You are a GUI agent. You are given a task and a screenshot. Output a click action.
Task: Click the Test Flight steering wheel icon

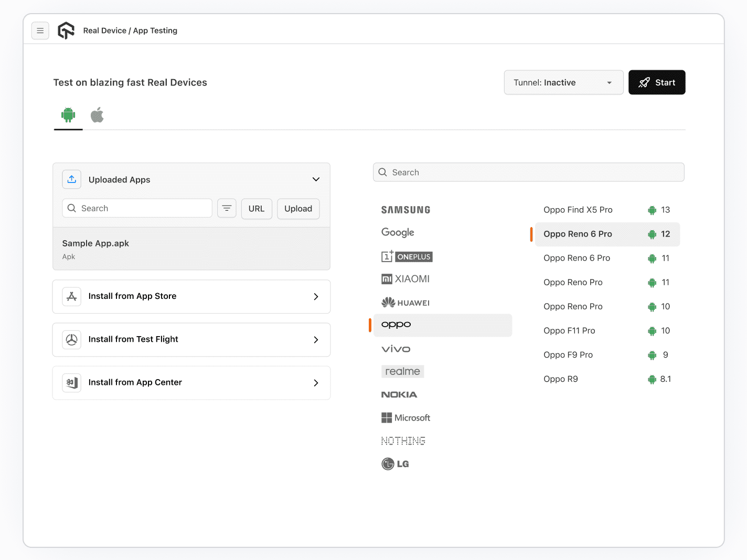click(x=71, y=339)
